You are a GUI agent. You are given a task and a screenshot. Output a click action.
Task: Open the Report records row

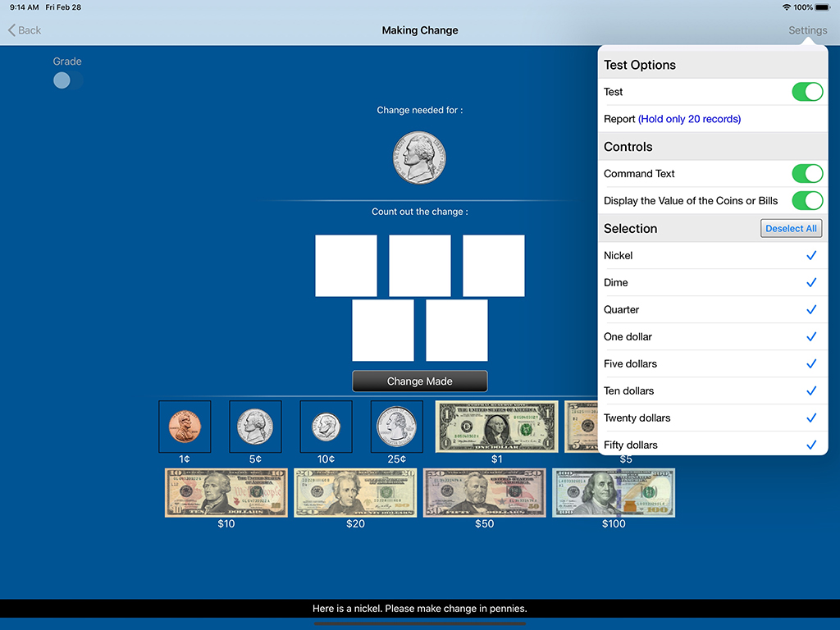click(x=712, y=119)
